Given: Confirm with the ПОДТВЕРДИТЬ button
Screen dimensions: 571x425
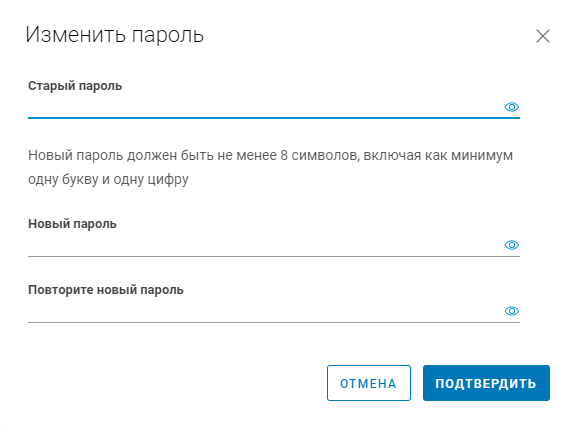Looking at the screenshot, I should [486, 383].
